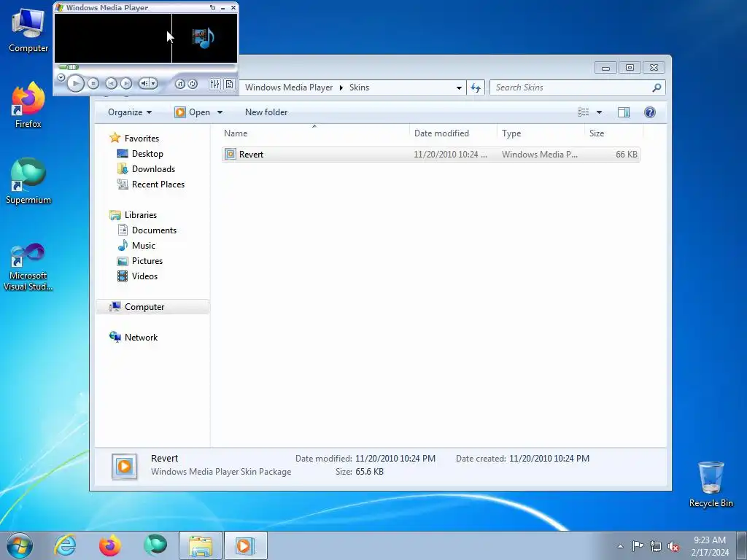Sort by Size column

(x=613, y=133)
